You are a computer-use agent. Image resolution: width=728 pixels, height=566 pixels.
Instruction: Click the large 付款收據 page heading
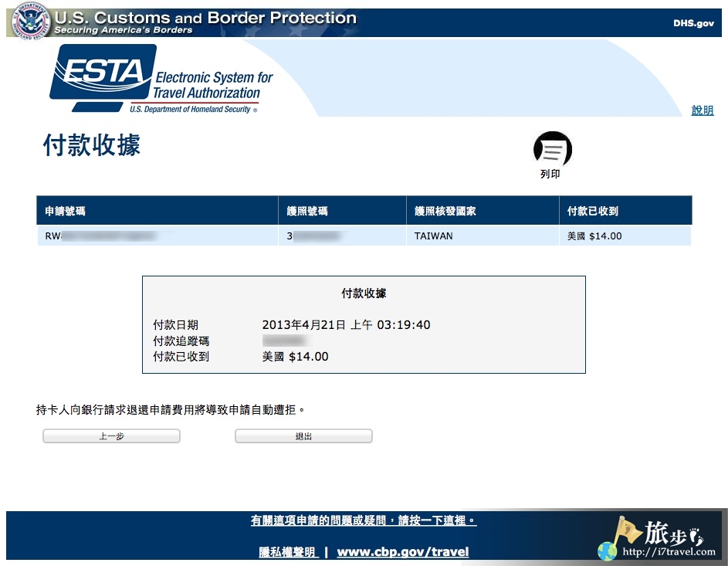pos(91,145)
